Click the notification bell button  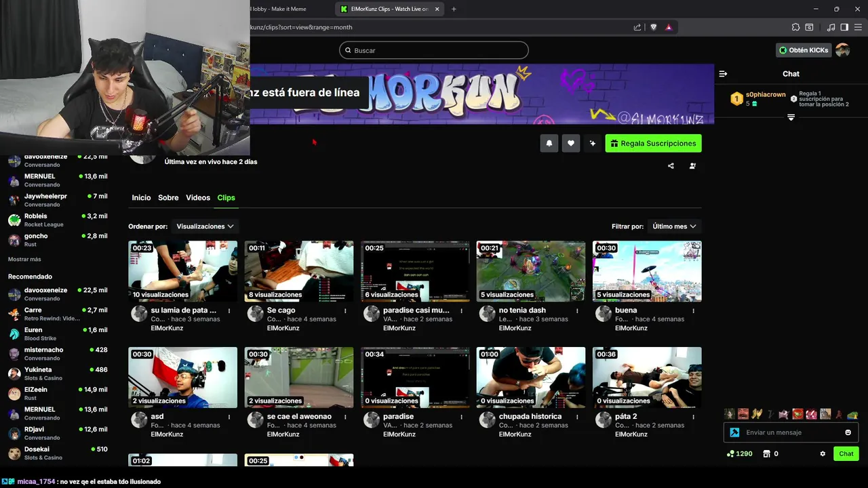pos(549,144)
